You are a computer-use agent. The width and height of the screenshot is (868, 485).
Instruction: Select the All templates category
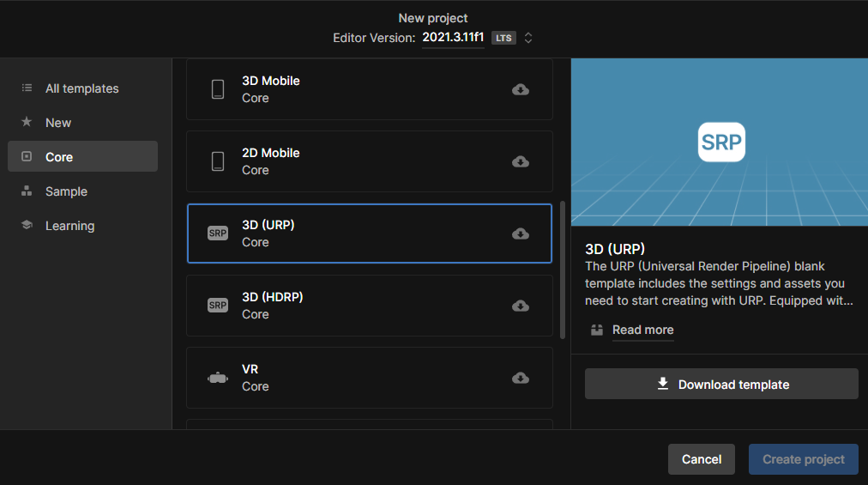81,88
